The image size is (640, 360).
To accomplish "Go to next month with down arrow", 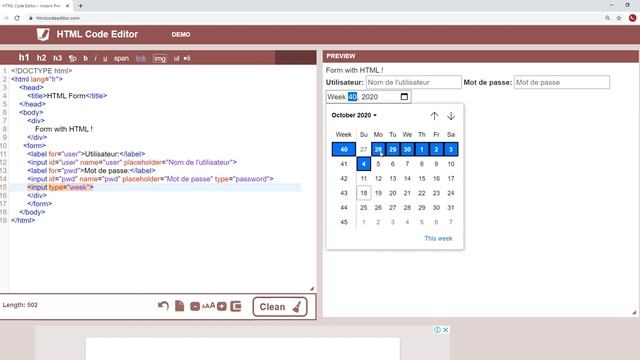I will point(451,116).
